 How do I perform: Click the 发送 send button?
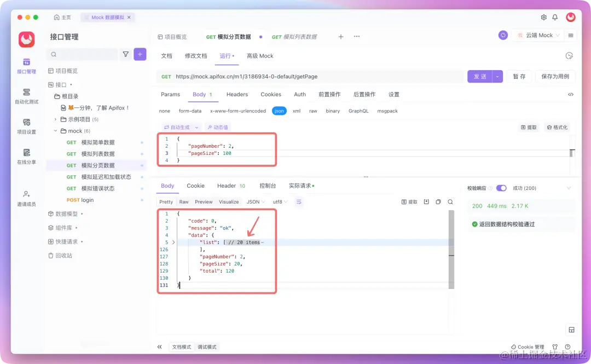tap(480, 76)
